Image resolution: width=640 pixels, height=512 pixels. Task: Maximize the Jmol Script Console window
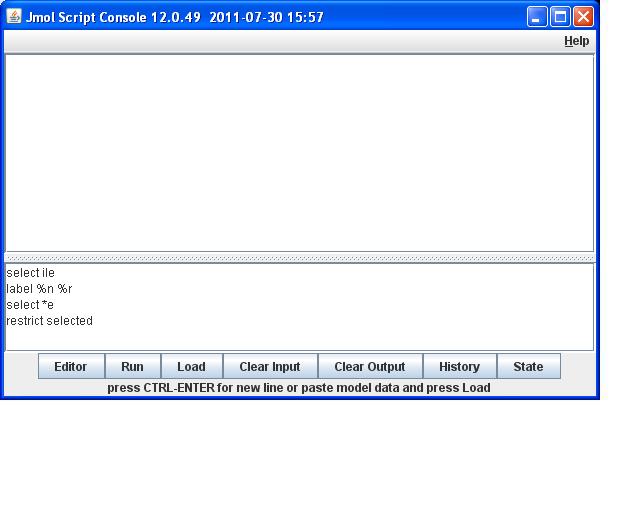click(x=561, y=17)
